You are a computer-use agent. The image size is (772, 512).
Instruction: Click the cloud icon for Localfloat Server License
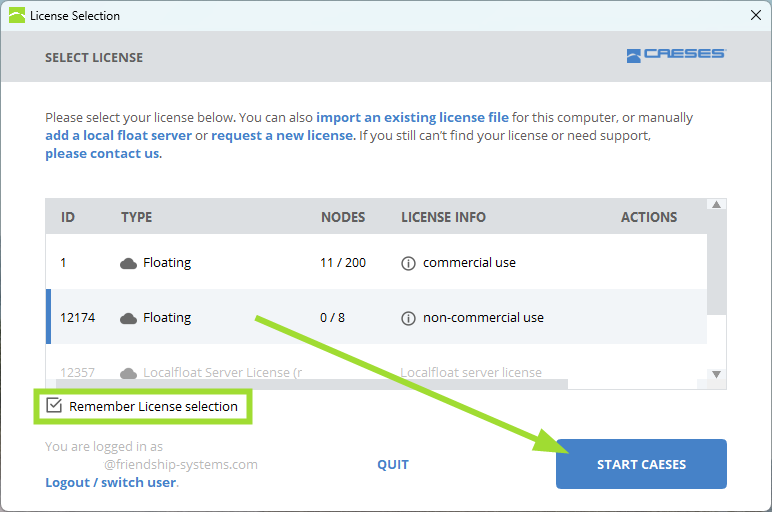click(x=128, y=373)
